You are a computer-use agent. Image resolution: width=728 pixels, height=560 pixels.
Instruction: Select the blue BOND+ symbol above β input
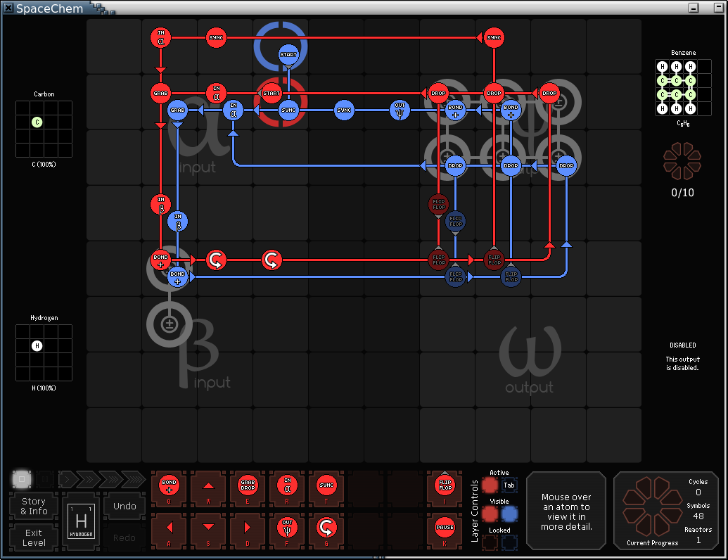177,277
